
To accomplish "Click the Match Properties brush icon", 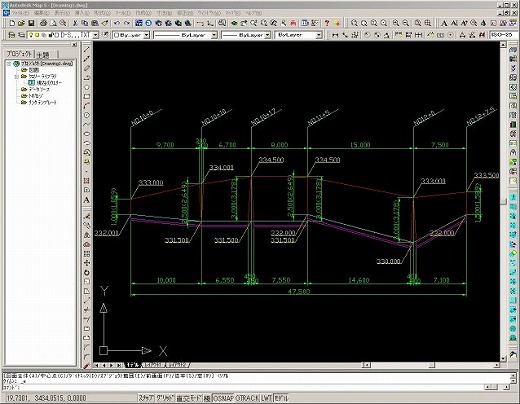I will [x=105, y=23].
